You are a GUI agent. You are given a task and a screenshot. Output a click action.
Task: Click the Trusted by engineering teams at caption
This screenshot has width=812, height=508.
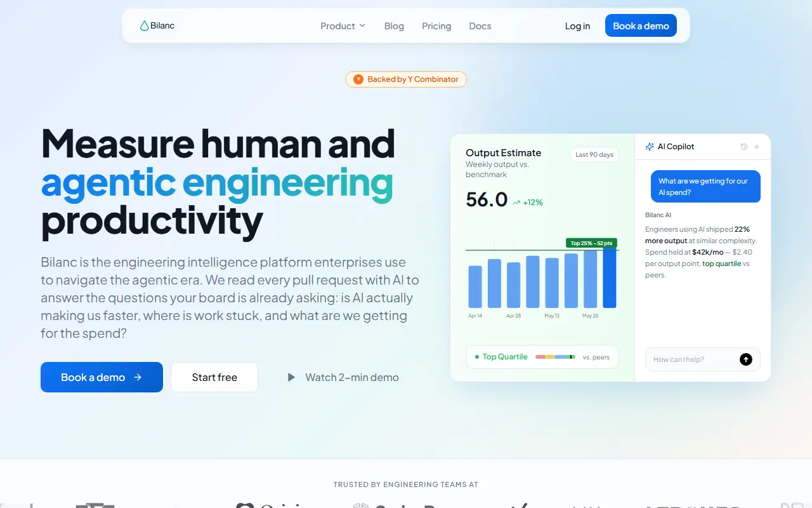click(406, 485)
